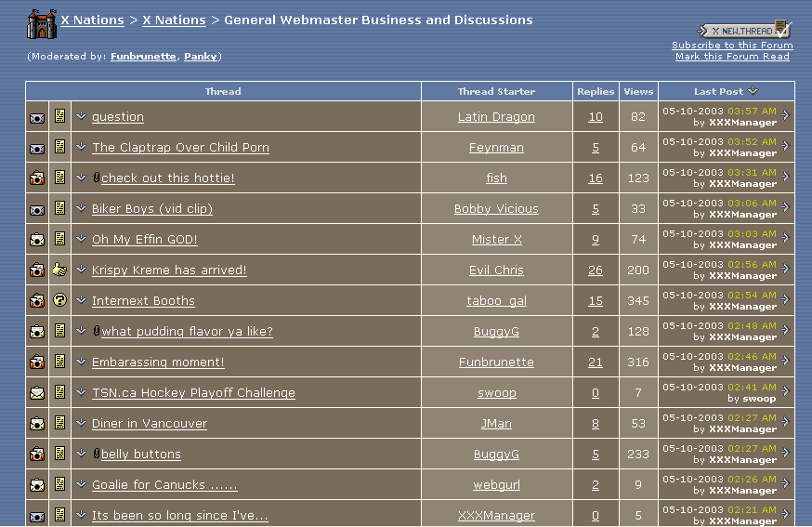The height and width of the screenshot is (527, 812).
Task: Start a new thread with New Thread button
Action: (x=745, y=31)
